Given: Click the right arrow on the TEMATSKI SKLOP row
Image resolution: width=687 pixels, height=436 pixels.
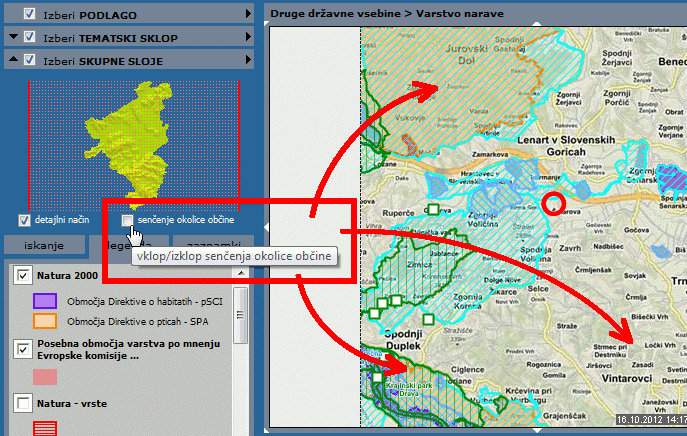Looking at the screenshot, I should [x=246, y=37].
